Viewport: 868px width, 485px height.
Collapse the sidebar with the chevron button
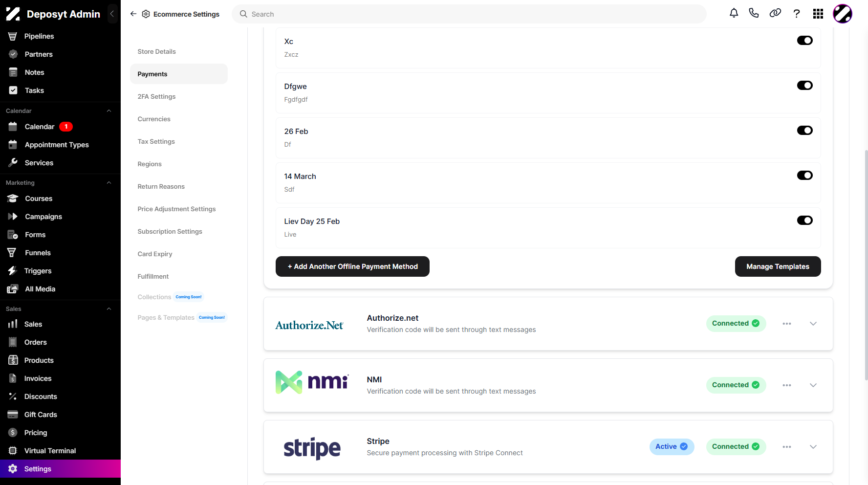112,14
